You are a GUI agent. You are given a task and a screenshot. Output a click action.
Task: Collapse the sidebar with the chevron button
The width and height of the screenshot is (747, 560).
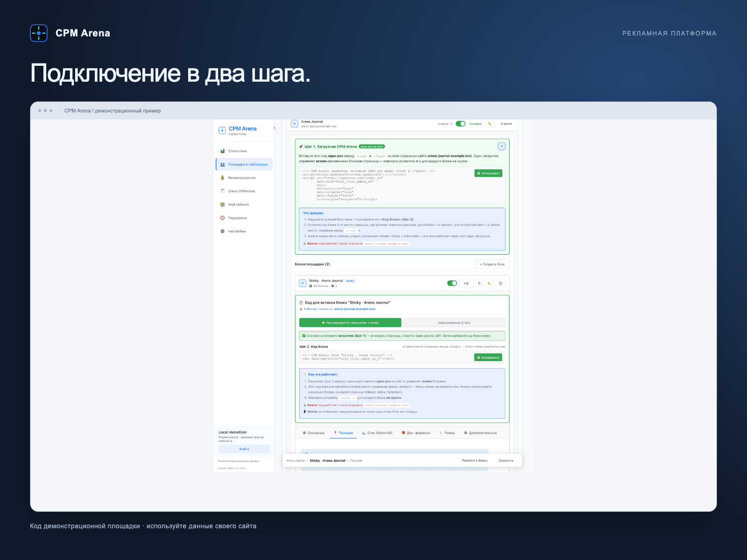[x=275, y=128]
